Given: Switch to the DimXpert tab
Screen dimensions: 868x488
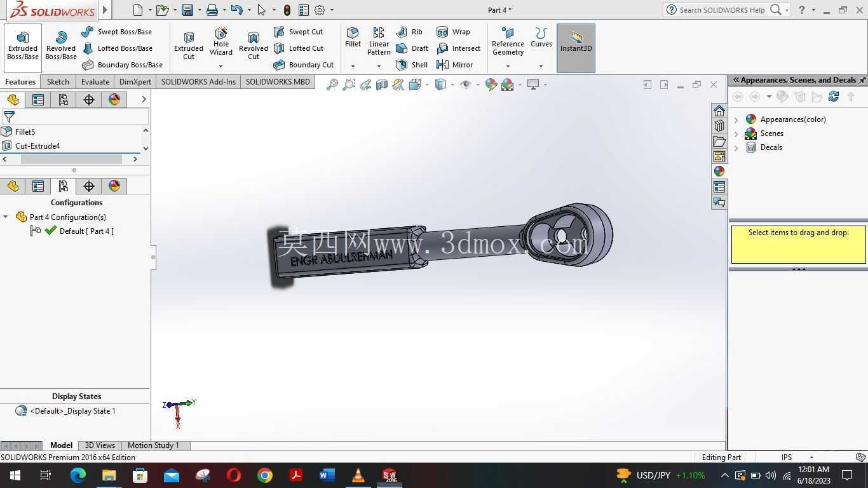Looking at the screenshot, I should coord(135,82).
